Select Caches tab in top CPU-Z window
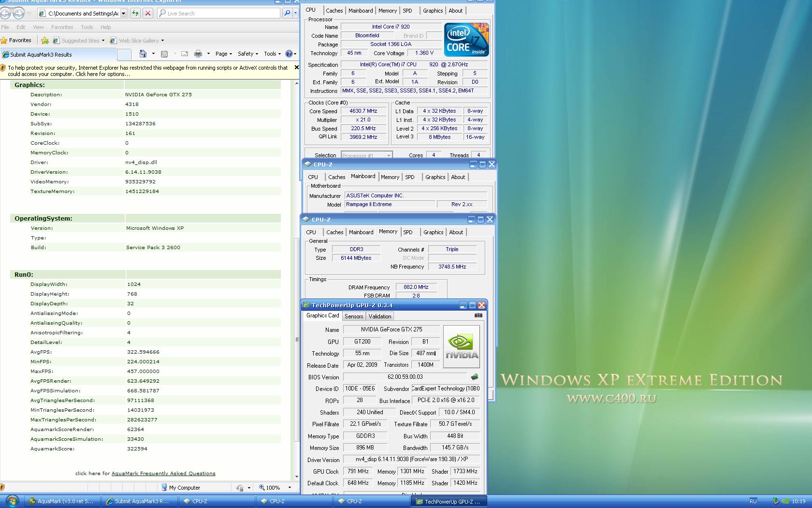This screenshot has height=508, width=812. [334, 11]
